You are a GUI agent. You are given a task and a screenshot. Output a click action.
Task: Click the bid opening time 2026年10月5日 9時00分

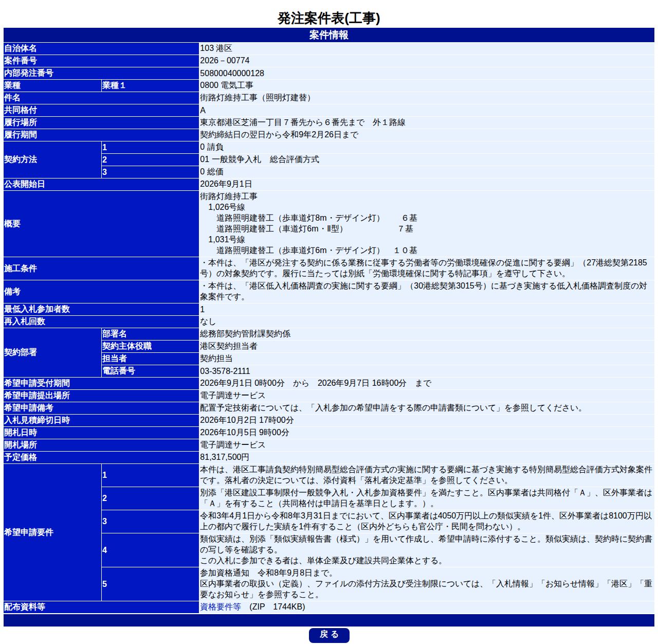click(x=245, y=433)
